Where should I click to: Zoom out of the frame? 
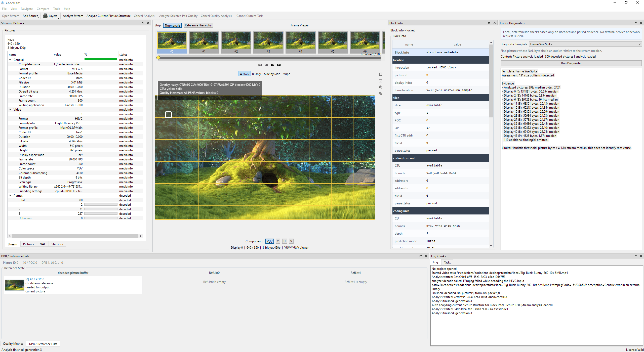click(x=381, y=94)
